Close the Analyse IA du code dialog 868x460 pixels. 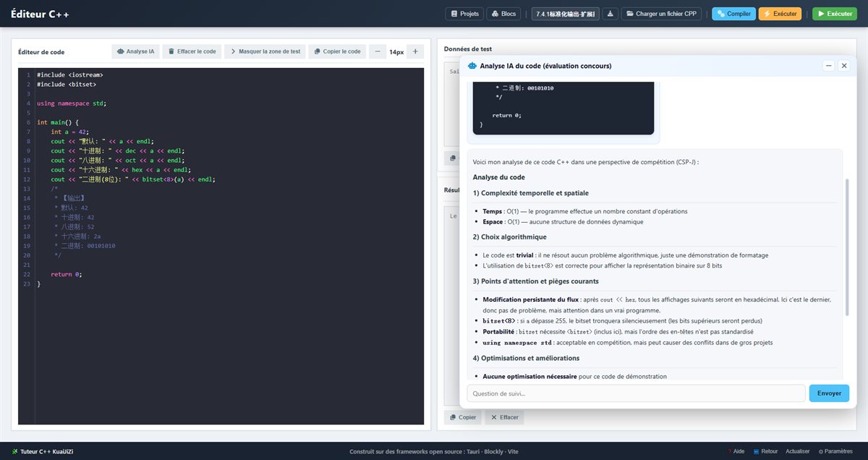pyautogui.click(x=843, y=66)
